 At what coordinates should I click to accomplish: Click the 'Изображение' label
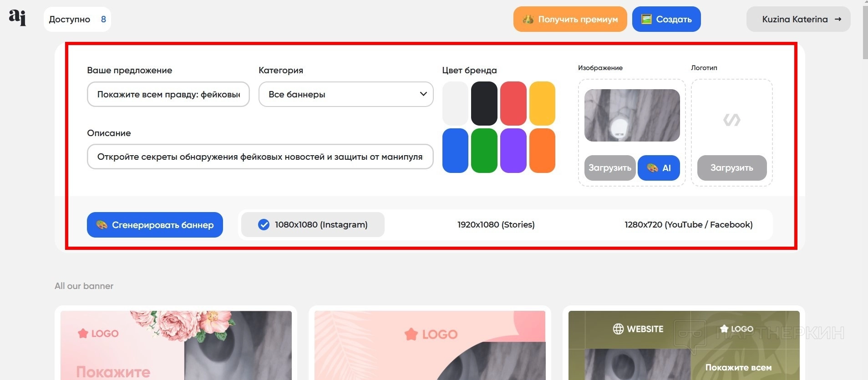600,68
